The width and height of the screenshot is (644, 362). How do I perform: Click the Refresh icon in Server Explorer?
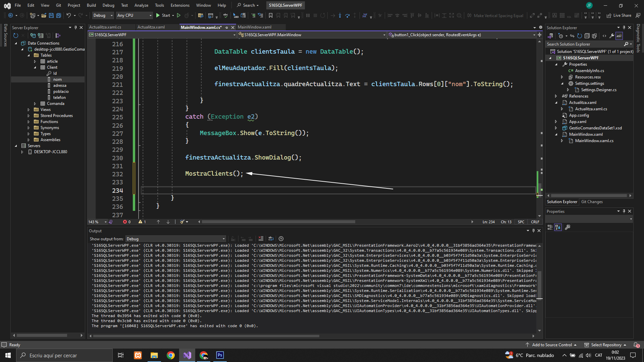(x=15, y=36)
